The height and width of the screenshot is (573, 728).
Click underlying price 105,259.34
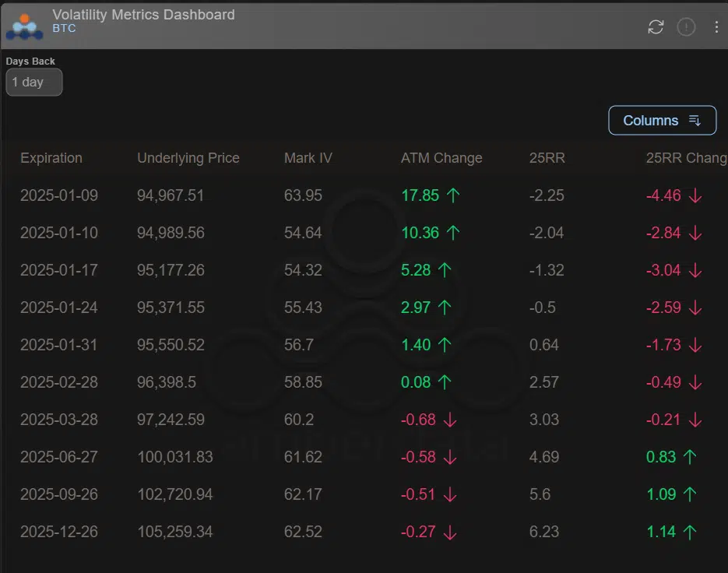coord(175,532)
